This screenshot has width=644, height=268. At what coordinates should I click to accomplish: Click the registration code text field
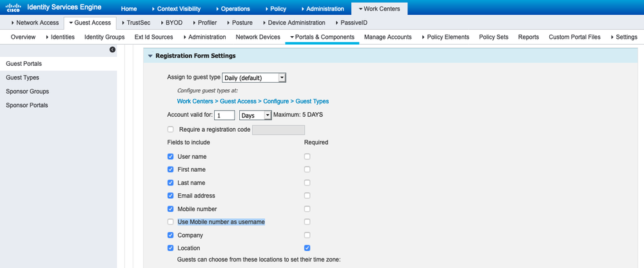[x=278, y=130]
